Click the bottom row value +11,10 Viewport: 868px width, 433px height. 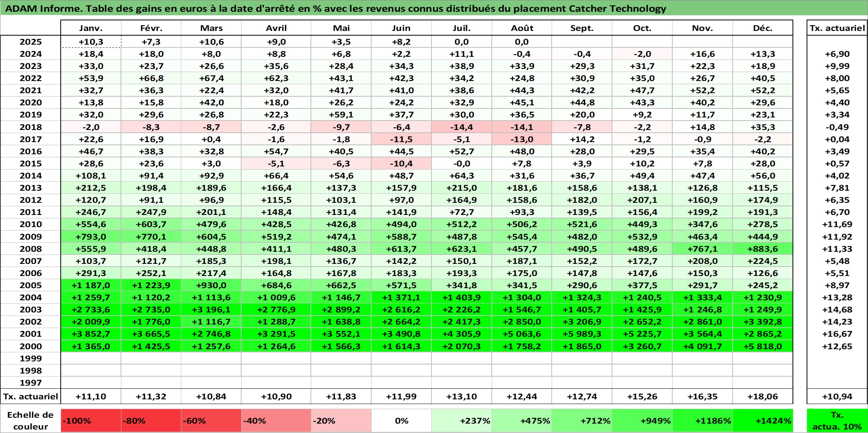click(91, 397)
